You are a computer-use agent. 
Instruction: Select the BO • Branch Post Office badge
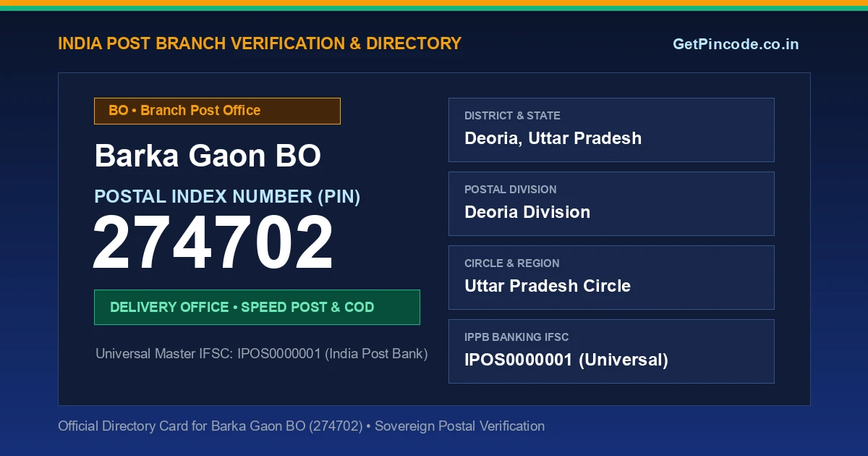point(217,111)
